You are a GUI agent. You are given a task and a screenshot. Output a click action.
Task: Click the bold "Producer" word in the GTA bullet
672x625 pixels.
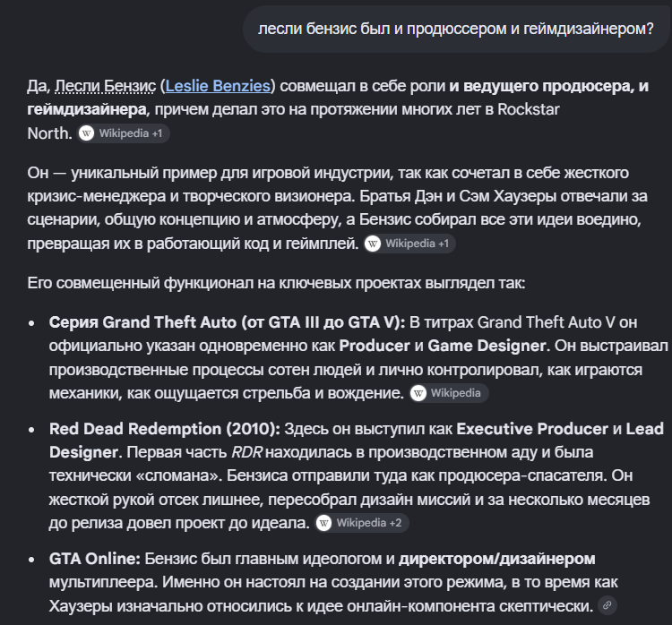pyautogui.click(x=375, y=346)
